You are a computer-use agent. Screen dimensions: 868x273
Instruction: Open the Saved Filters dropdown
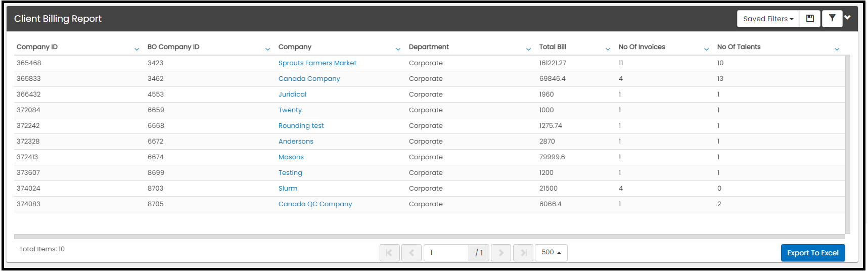click(768, 19)
